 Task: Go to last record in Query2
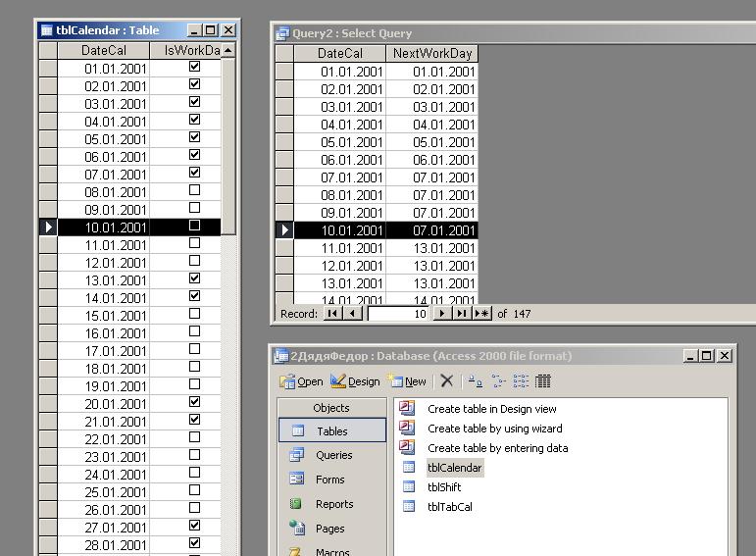pos(462,314)
